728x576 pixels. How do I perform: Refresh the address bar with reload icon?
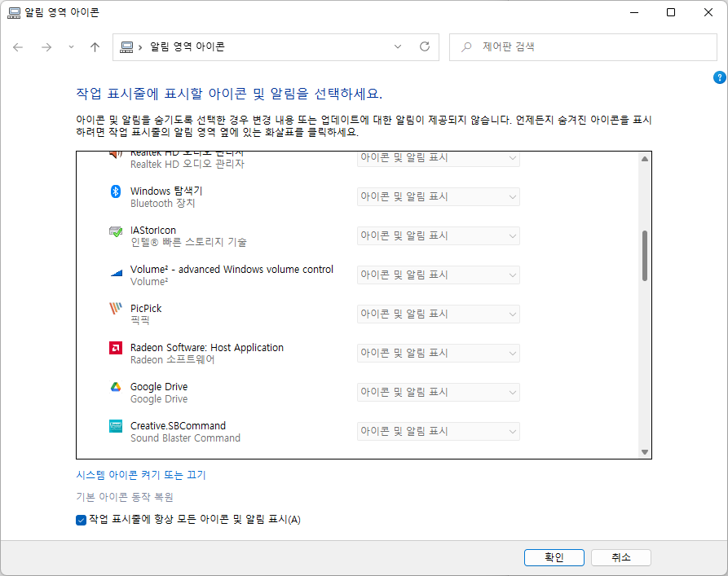425,47
